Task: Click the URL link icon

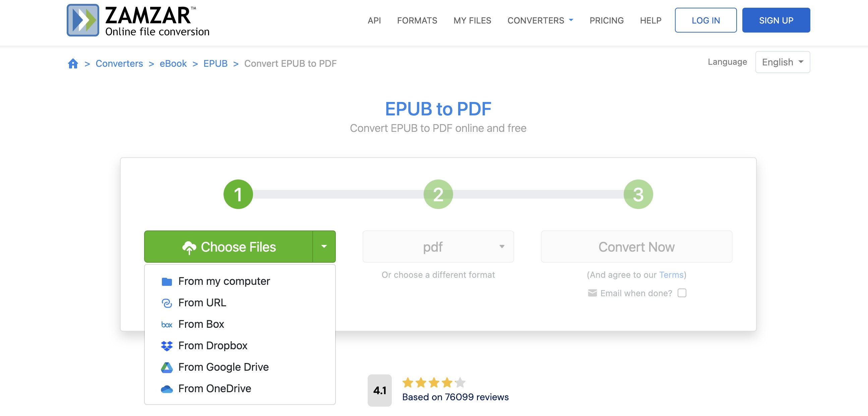Action: (167, 303)
